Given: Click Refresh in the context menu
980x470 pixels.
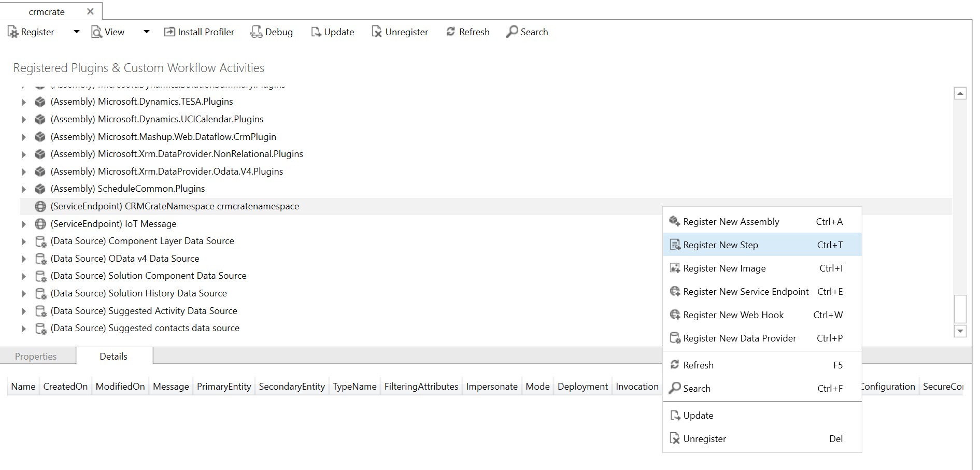Looking at the screenshot, I should [698, 365].
